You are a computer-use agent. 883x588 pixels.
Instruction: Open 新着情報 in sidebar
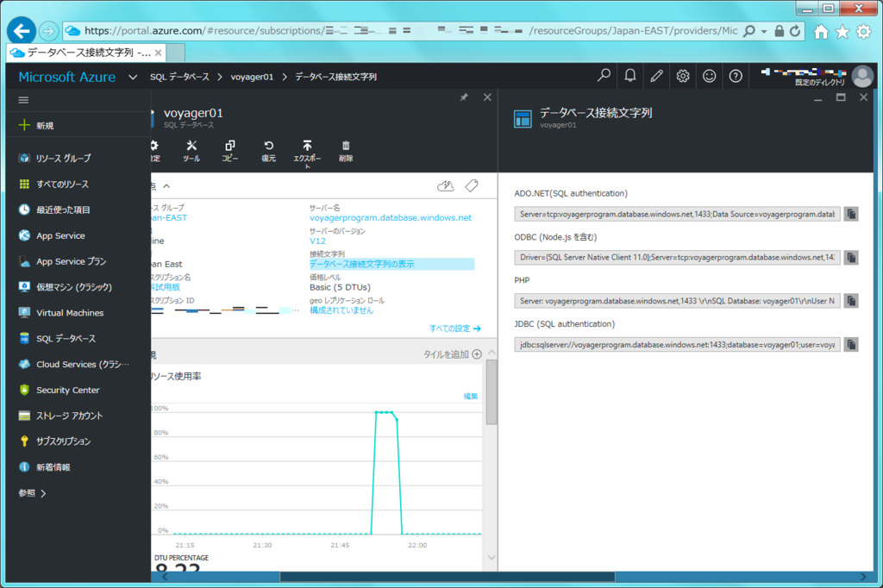pos(76,467)
